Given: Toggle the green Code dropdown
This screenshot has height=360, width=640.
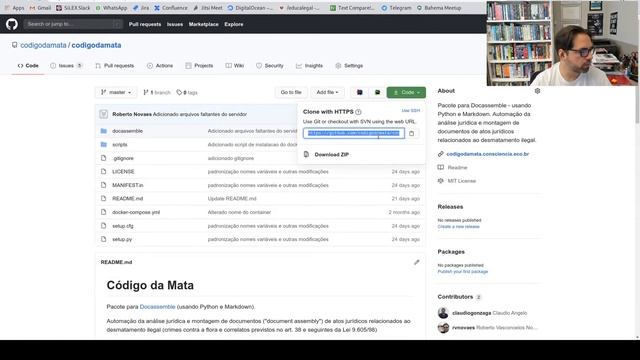Looking at the screenshot, I should (406, 92).
